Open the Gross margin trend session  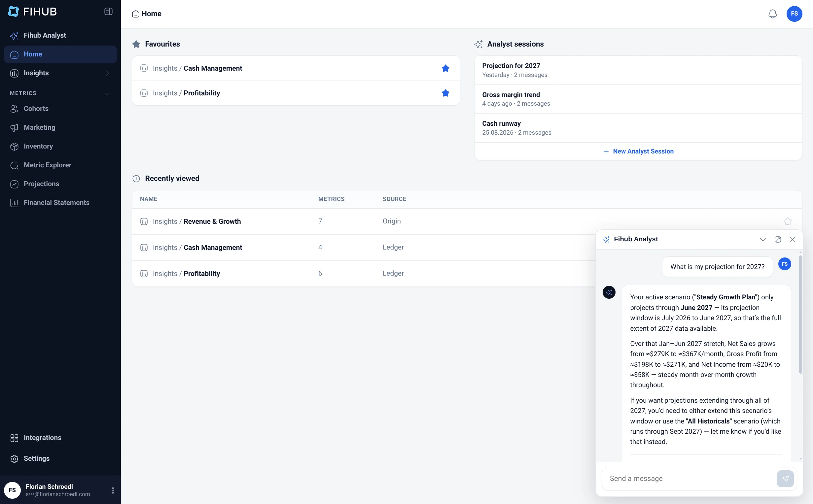coord(638,99)
